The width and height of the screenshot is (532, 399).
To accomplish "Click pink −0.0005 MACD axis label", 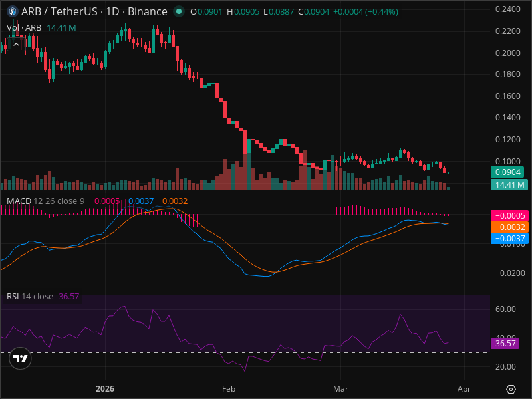I will point(509,215).
